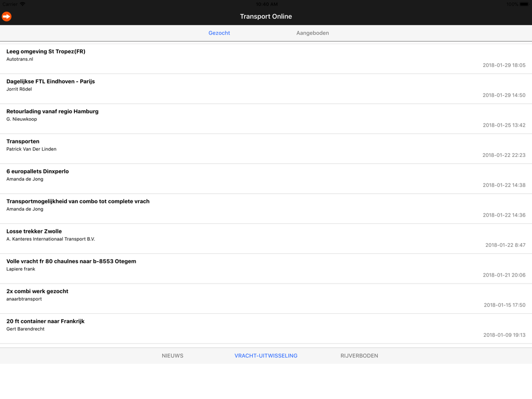Open 'Retourlading vanaf regio Hamburg' entry
The image size is (532, 399).
click(x=266, y=119)
